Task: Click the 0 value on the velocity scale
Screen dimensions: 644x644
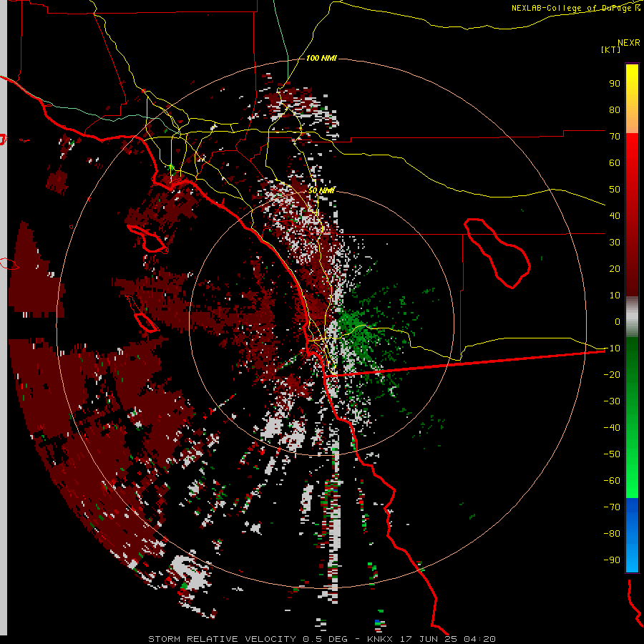Action: (618, 321)
